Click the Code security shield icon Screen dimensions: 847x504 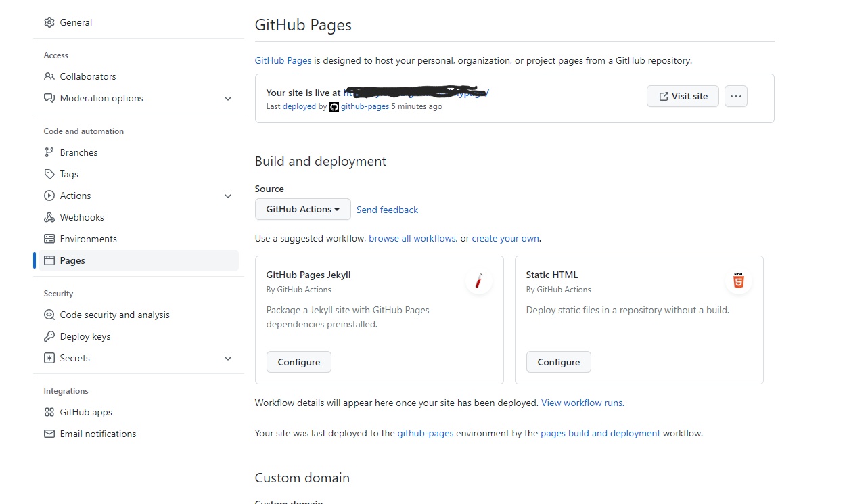[49, 315]
